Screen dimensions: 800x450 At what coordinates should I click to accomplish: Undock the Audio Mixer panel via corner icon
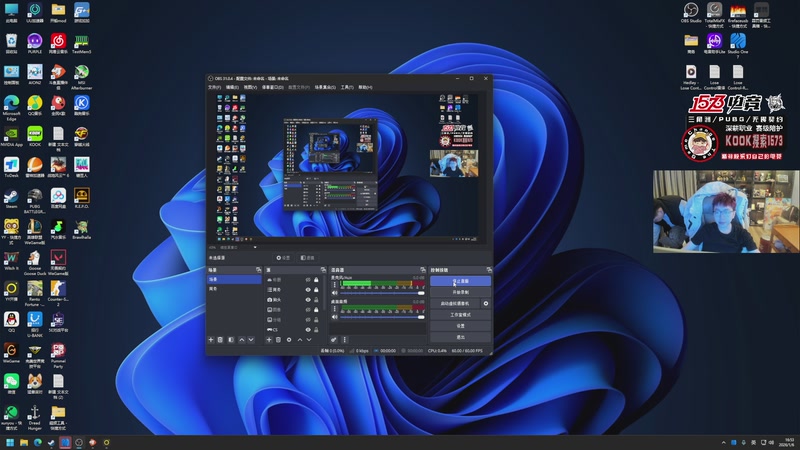tap(422, 270)
